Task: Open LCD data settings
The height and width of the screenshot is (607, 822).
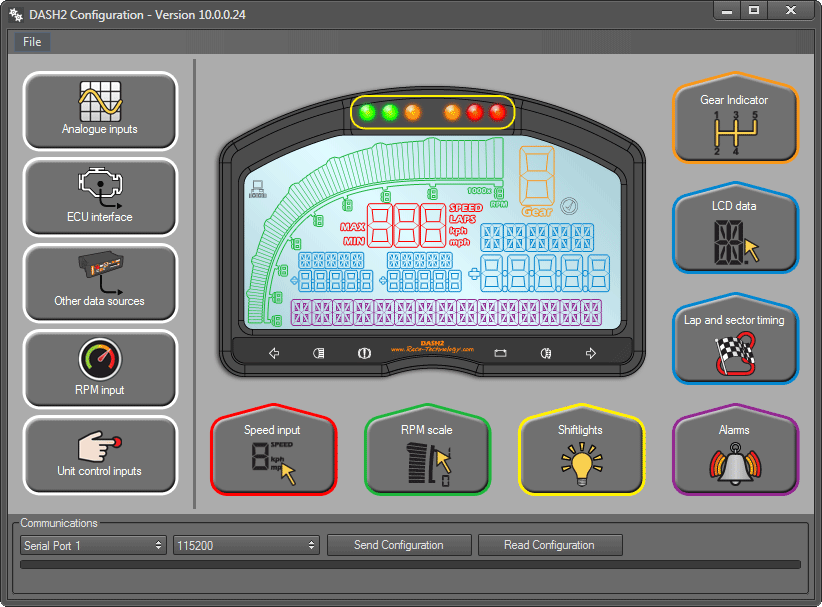Action: (x=735, y=234)
